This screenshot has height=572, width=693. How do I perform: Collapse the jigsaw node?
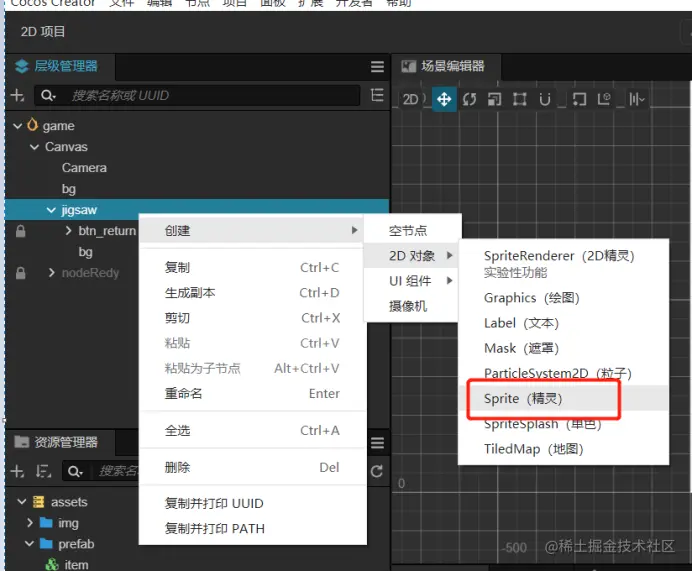coord(51,210)
